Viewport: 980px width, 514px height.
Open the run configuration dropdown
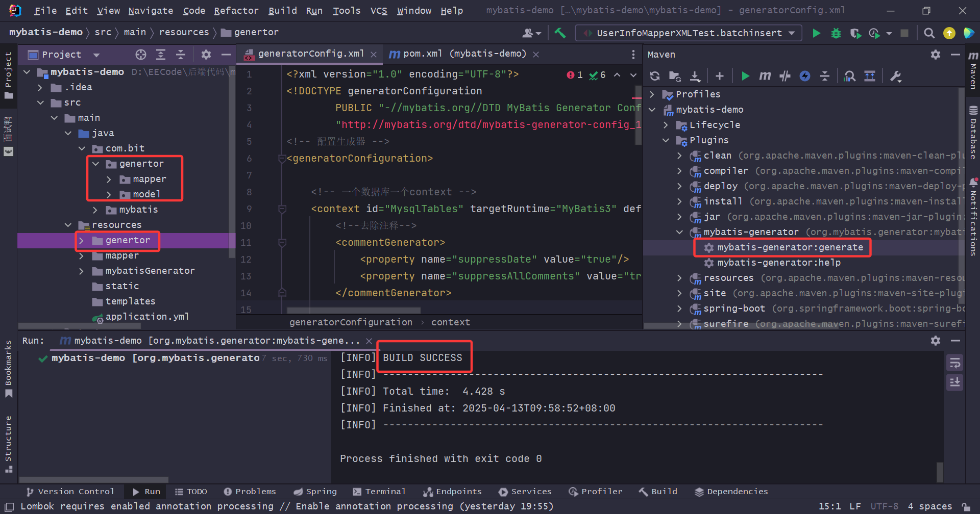(x=689, y=33)
